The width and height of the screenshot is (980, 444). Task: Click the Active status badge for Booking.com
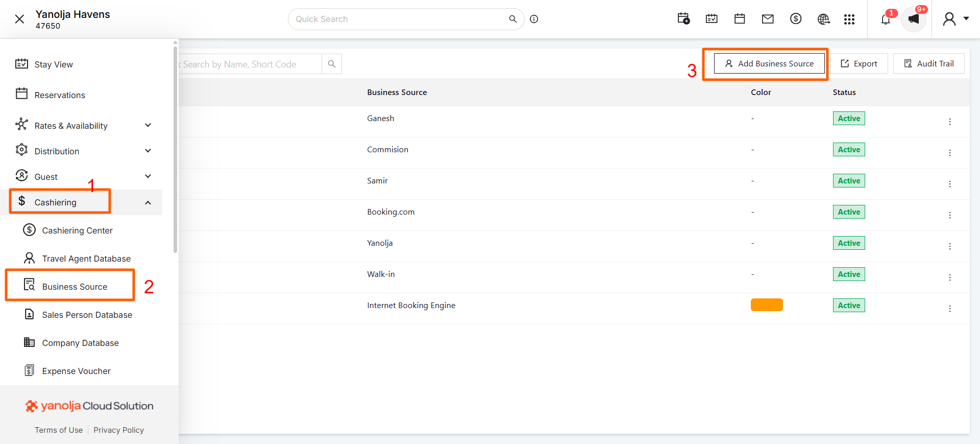coord(849,212)
